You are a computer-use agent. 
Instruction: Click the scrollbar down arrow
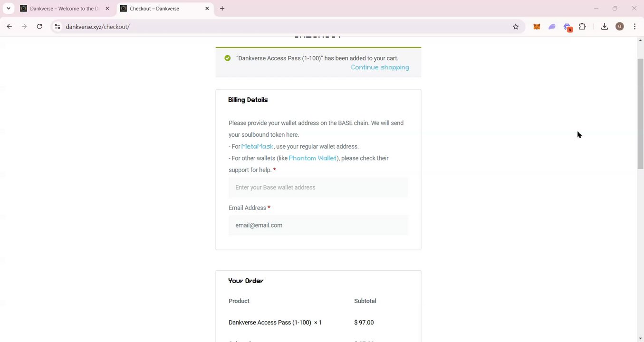tap(640, 338)
